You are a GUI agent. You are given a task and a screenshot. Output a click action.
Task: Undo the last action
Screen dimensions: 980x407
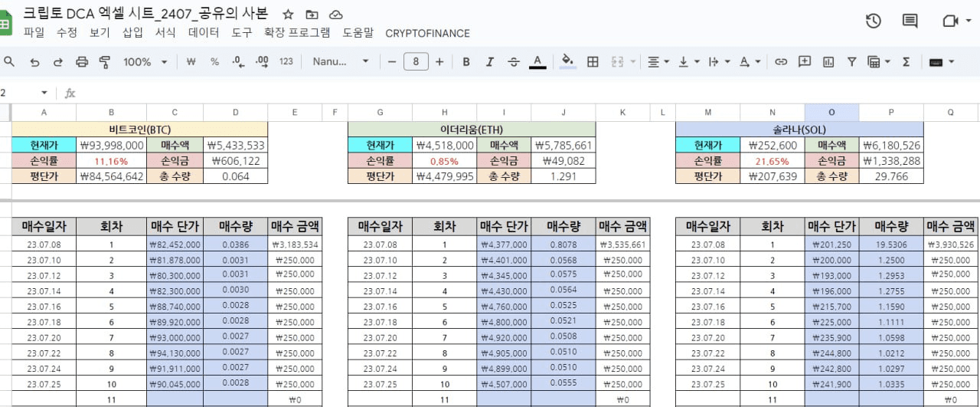click(34, 62)
